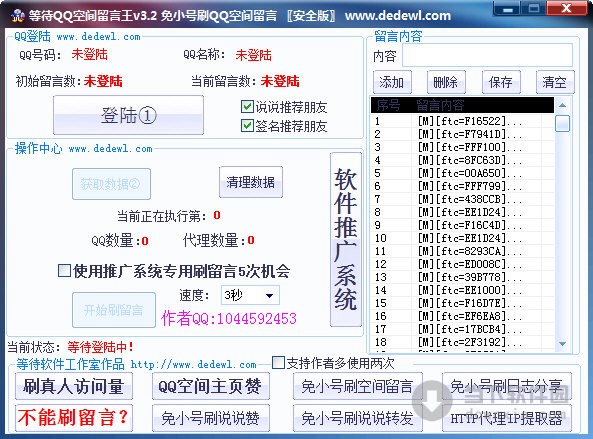The height and width of the screenshot is (439, 593).
Task: Click the maximize window button
Action: (534, 8)
